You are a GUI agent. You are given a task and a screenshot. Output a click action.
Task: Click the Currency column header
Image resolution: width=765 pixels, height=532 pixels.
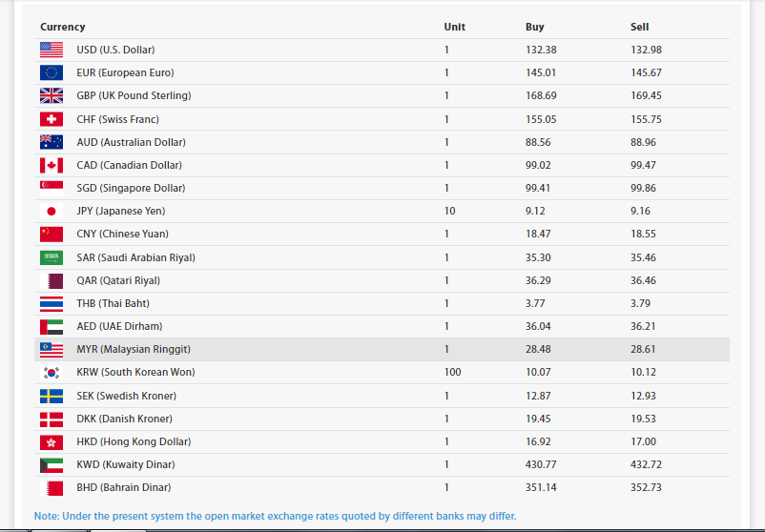(62, 27)
